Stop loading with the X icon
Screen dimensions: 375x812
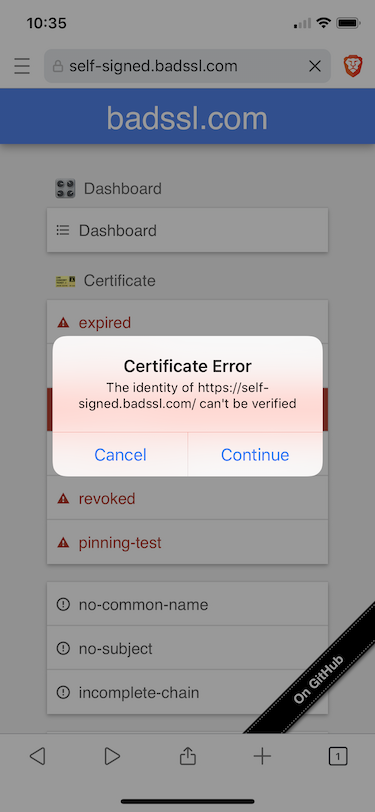point(314,66)
